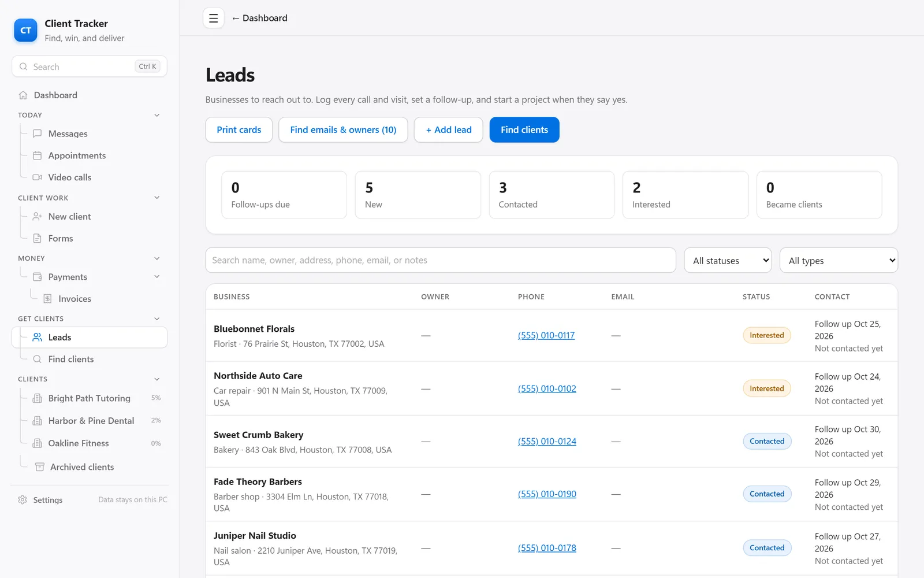Click the Dashboard home icon in sidebar
Image resolution: width=924 pixels, height=578 pixels.
click(23, 95)
